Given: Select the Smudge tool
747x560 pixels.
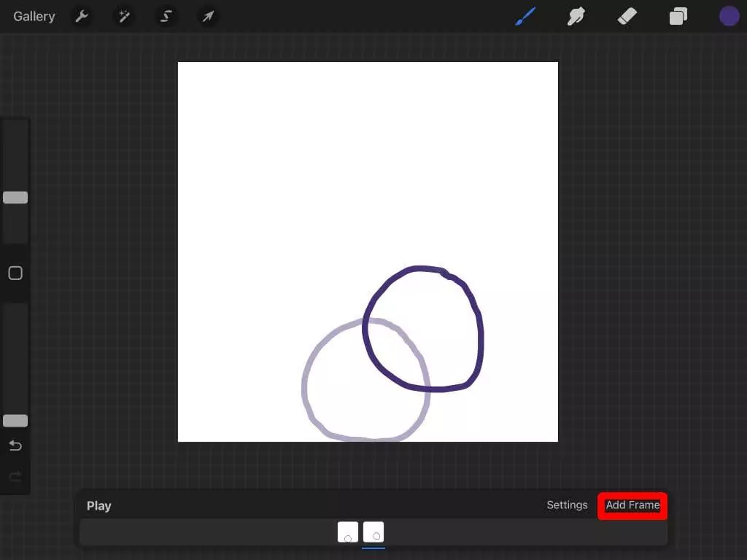Looking at the screenshot, I should click(x=576, y=16).
